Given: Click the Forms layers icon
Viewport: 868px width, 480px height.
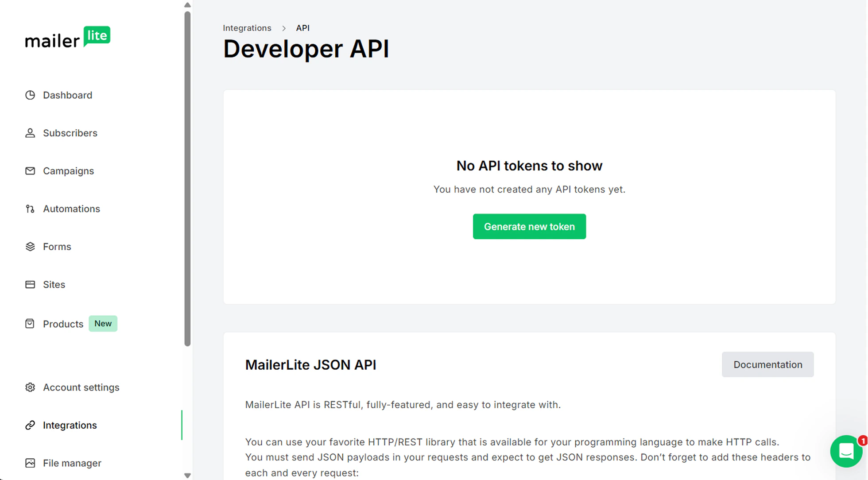Looking at the screenshot, I should coord(30,247).
